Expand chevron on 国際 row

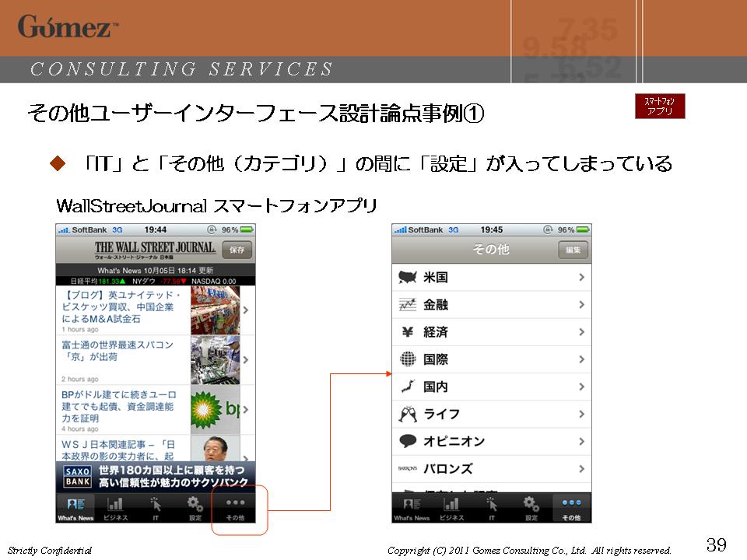[582, 359]
